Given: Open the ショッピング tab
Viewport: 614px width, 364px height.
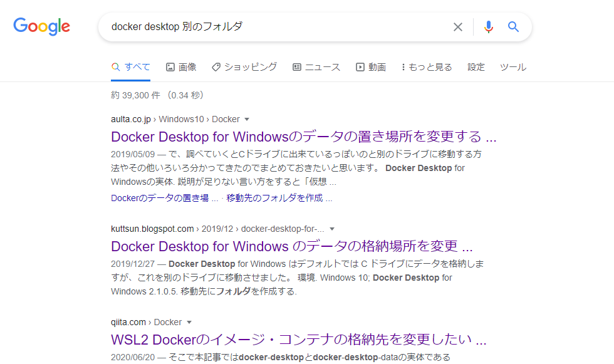Looking at the screenshot, I should [x=244, y=67].
